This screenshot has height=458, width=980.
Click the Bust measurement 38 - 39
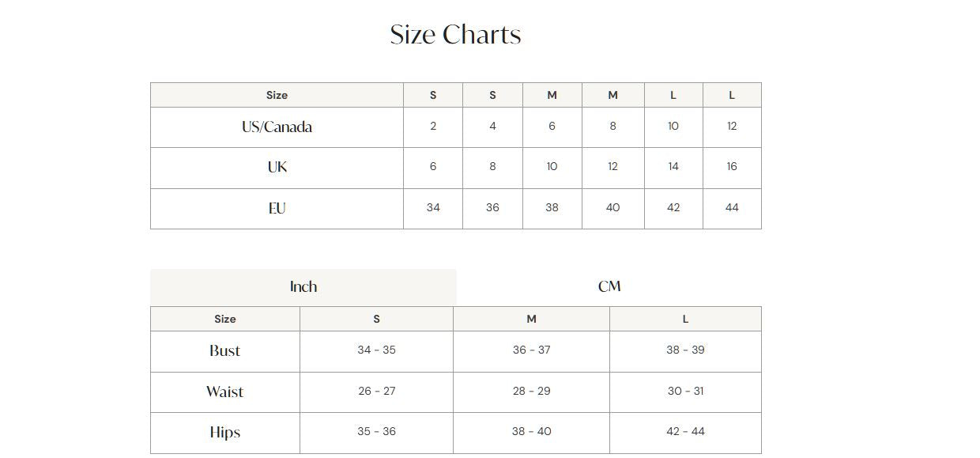(x=685, y=350)
